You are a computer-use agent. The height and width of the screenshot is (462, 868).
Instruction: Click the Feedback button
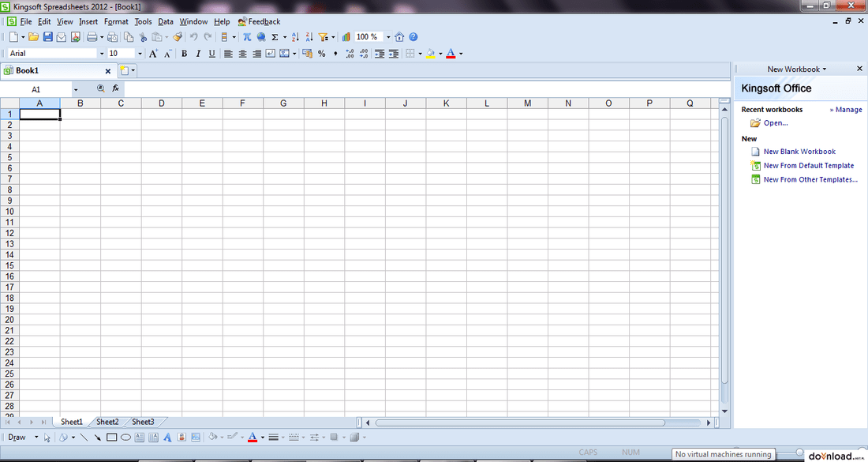click(259, 21)
